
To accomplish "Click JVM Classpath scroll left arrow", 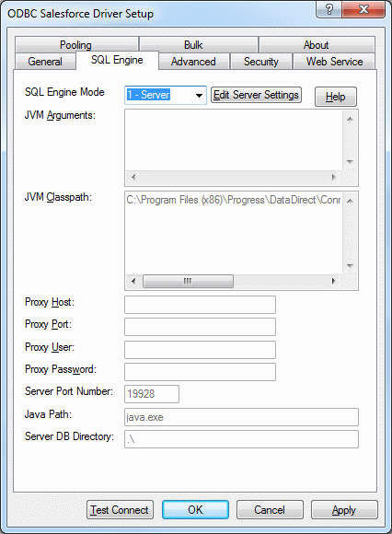I will click(133, 282).
